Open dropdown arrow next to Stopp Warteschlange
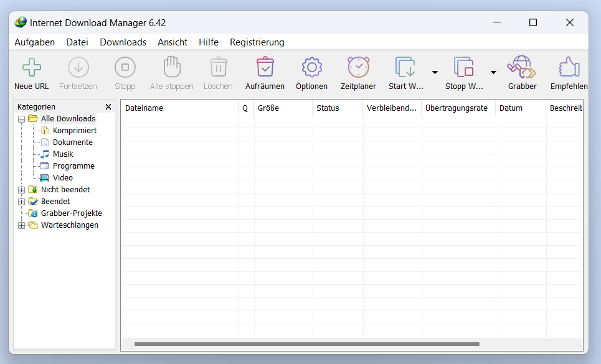This screenshot has width=601, height=364. pyautogui.click(x=493, y=72)
